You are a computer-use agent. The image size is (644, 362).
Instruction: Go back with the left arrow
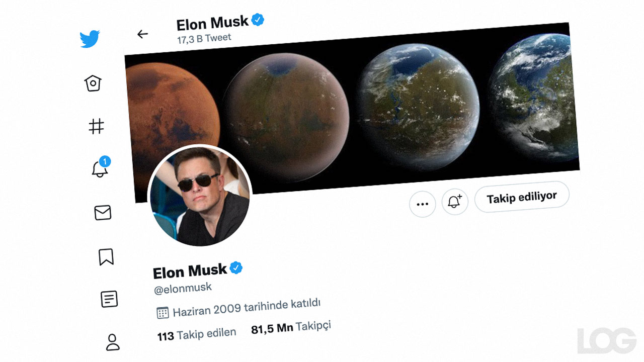[142, 34]
